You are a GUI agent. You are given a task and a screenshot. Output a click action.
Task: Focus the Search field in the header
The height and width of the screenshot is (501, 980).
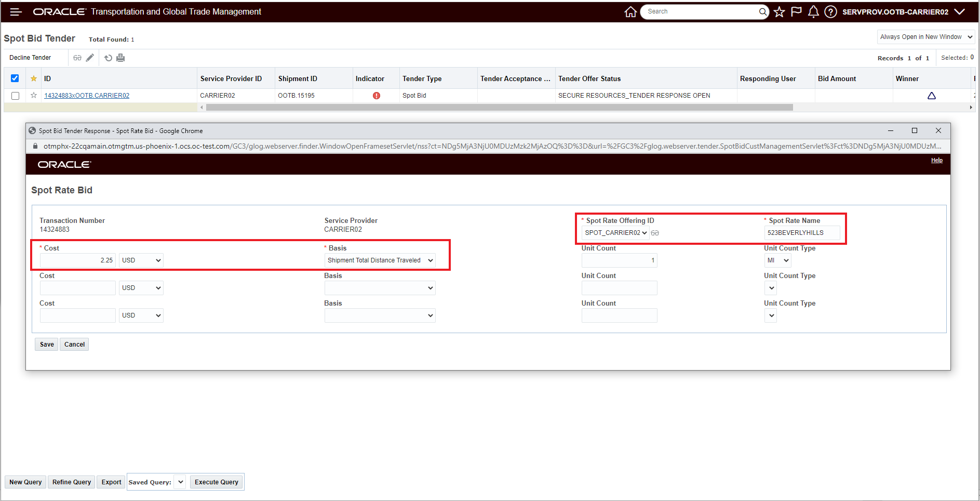click(x=701, y=11)
